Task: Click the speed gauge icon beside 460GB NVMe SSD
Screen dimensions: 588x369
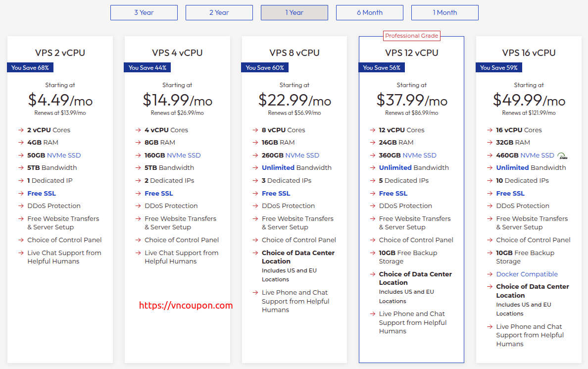Action: pyautogui.click(x=562, y=156)
